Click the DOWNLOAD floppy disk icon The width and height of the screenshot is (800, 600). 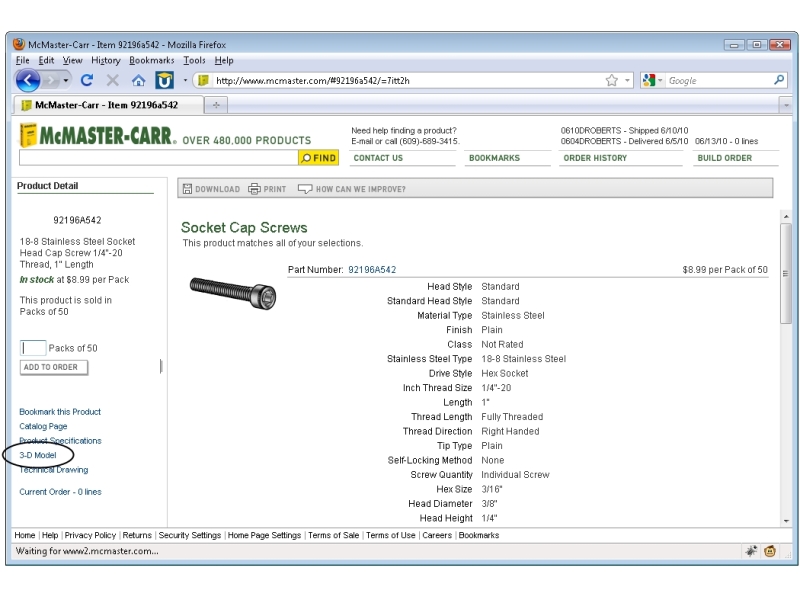tap(187, 189)
